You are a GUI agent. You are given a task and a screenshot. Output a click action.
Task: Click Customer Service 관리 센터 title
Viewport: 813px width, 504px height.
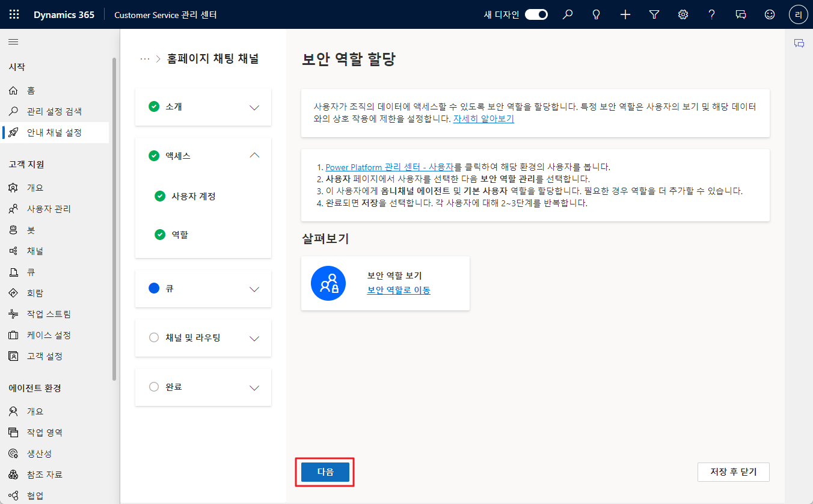(x=165, y=14)
